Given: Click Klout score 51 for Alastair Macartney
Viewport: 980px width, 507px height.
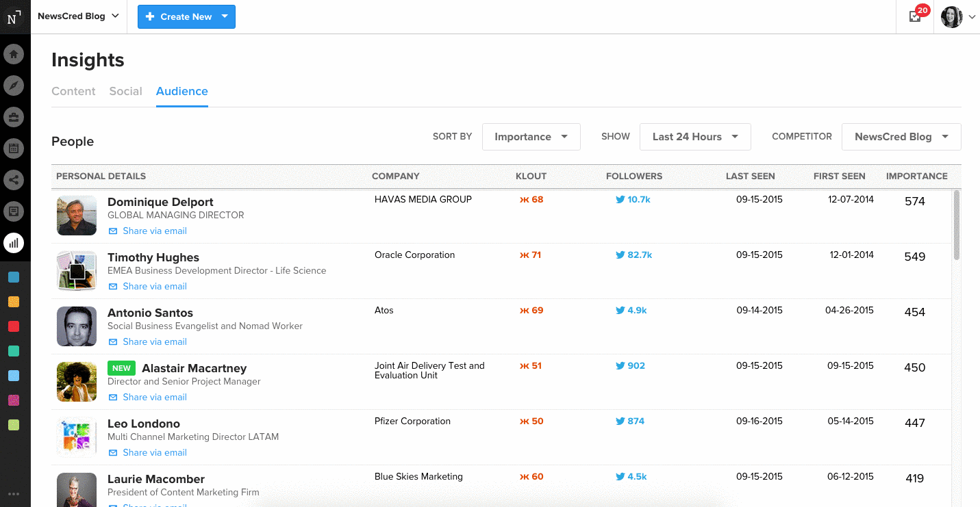Looking at the screenshot, I should (531, 366).
